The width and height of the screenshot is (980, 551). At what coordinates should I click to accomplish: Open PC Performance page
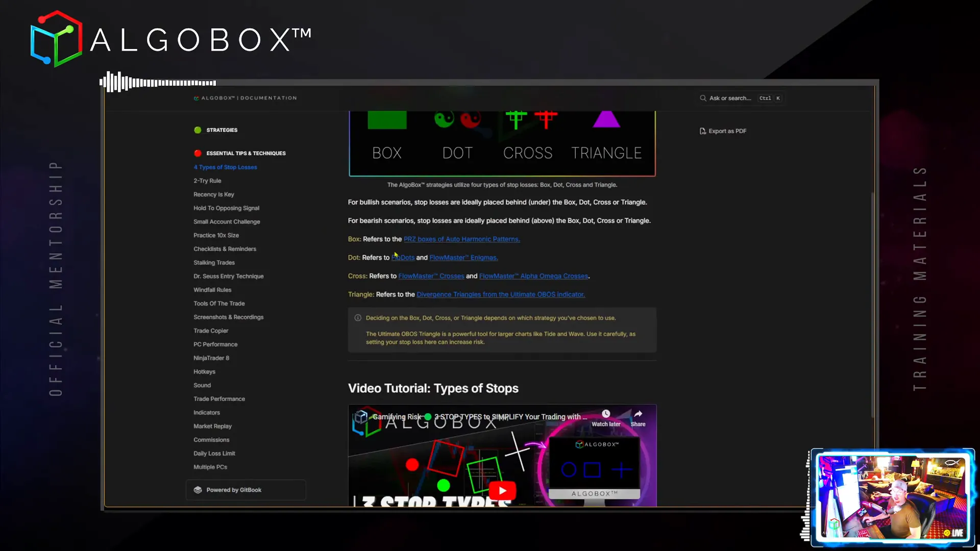coord(215,344)
